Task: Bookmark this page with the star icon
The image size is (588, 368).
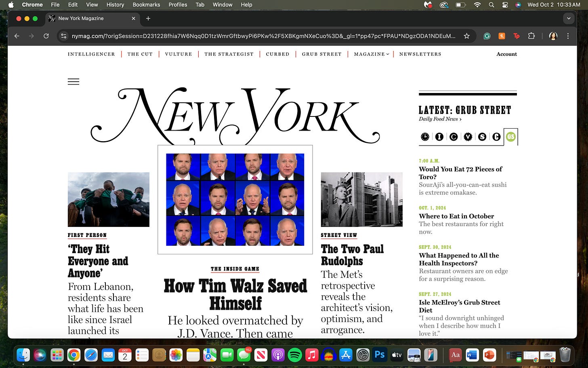Action: [x=466, y=36]
